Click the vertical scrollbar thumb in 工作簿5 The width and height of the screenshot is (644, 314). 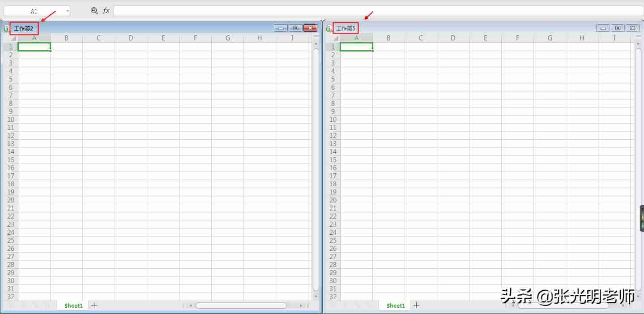point(638,170)
